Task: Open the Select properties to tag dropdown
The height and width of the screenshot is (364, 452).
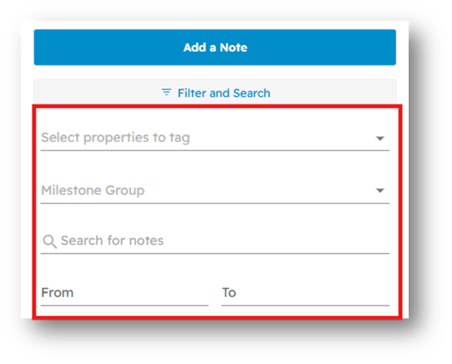Action: [215, 138]
